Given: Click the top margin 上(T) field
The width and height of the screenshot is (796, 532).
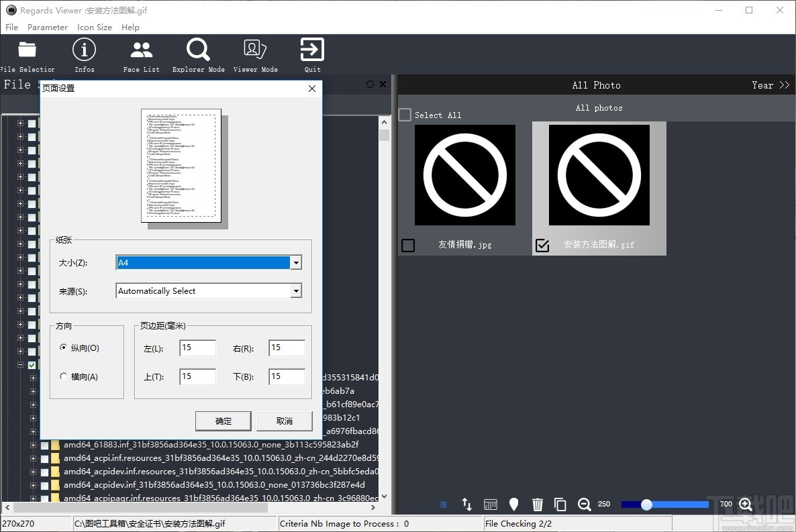Looking at the screenshot, I should pos(198,376).
